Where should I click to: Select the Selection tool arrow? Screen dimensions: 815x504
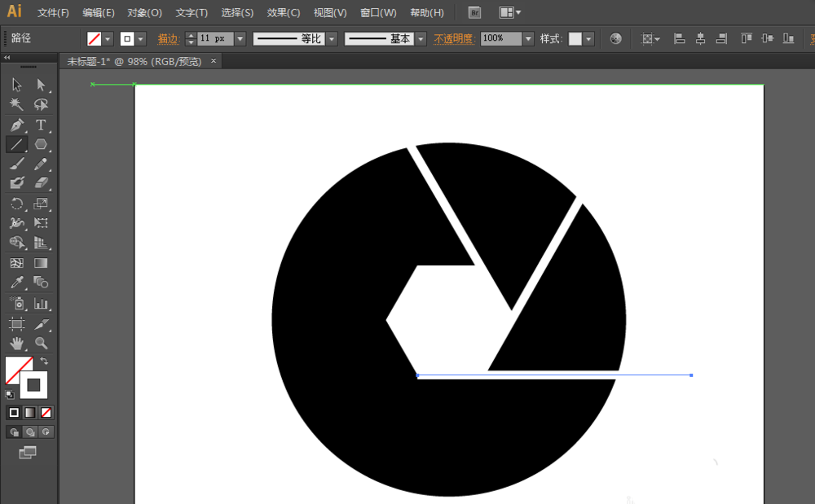(15, 85)
